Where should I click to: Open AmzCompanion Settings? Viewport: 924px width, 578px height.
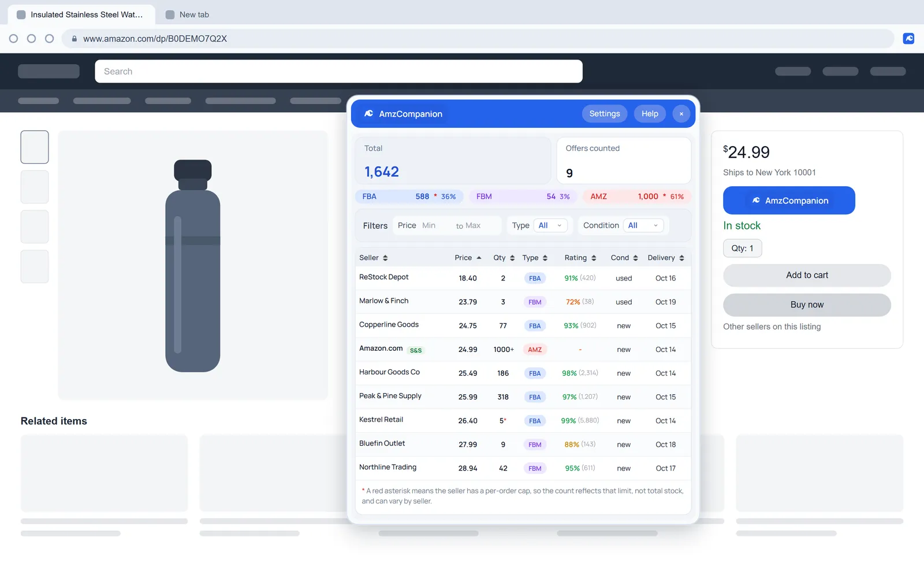pyautogui.click(x=604, y=114)
